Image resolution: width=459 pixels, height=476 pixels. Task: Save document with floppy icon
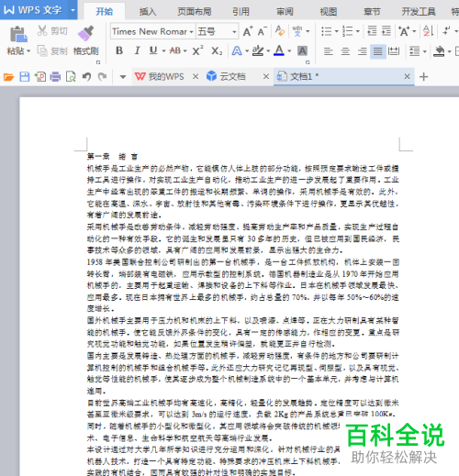tap(25, 76)
